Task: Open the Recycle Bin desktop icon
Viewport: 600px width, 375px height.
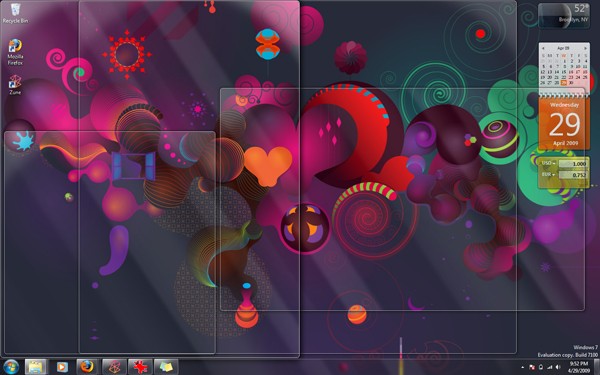Action: click(x=15, y=13)
